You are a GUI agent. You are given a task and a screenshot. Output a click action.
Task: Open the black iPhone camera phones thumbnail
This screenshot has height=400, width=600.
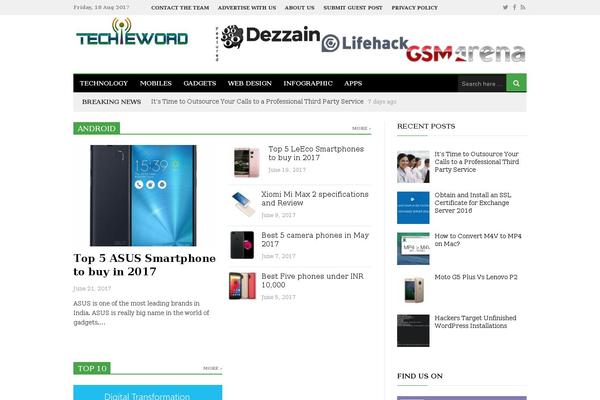coord(242,245)
